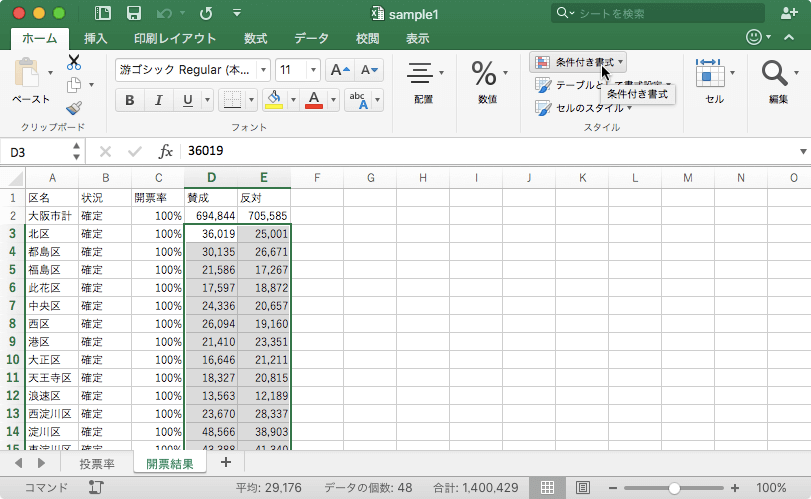Screen dimensions: 811x499
Task: Click the smiley feedback icon
Action: (754, 37)
